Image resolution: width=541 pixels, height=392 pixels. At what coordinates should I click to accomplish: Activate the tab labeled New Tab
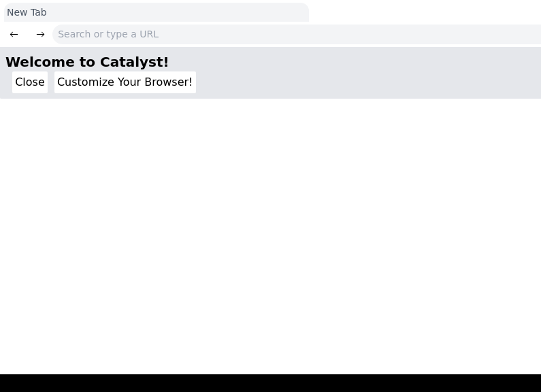point(157,12)
